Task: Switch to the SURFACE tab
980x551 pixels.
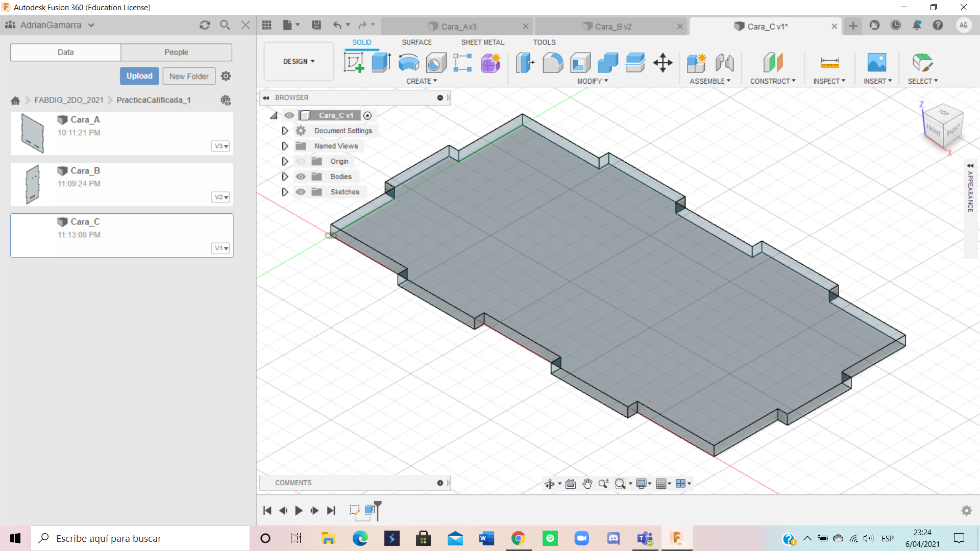Action: 416,42
